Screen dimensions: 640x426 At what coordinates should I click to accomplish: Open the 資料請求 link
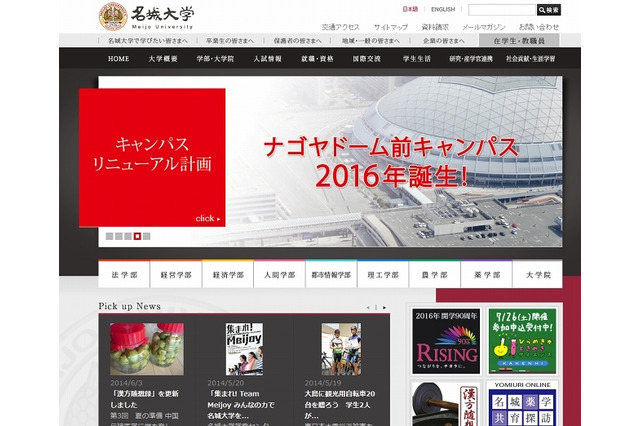[435, 27]
